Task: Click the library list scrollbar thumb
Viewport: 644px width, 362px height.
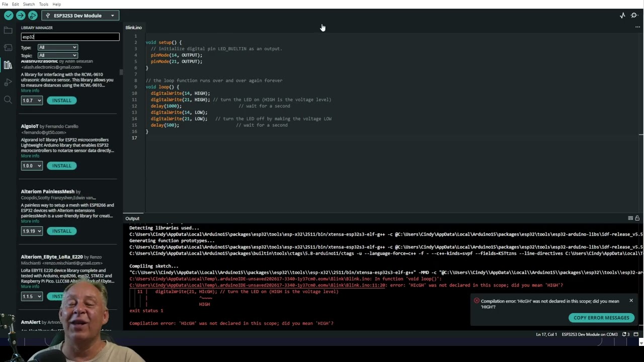Action: tap(121, 72)
